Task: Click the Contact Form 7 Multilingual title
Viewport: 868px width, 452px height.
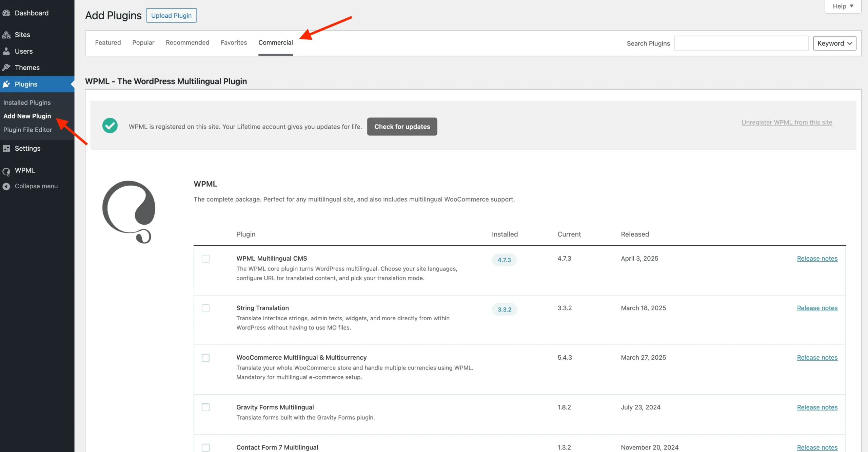Action: point(277,448)
